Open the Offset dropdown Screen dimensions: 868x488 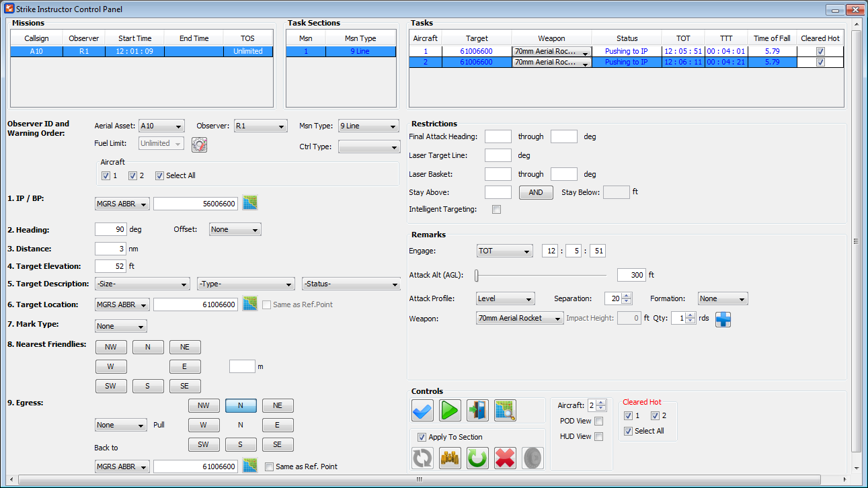(x=235, y=229)
